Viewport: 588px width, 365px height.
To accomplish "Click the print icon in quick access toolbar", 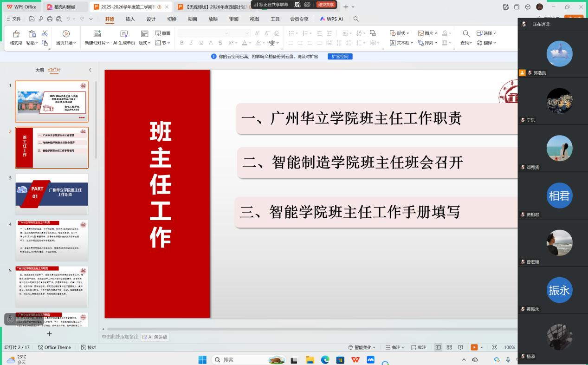I will (x=50, y=19).
